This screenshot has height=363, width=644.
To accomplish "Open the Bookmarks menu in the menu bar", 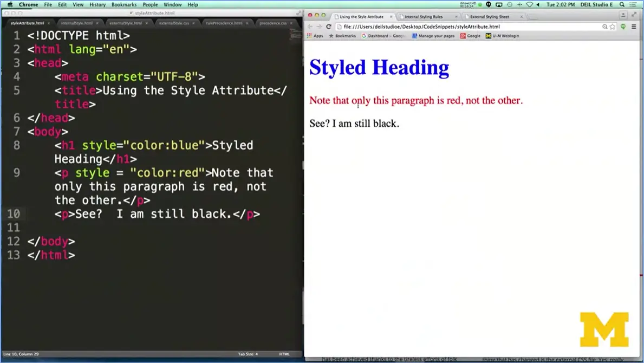I will point(123,4).
